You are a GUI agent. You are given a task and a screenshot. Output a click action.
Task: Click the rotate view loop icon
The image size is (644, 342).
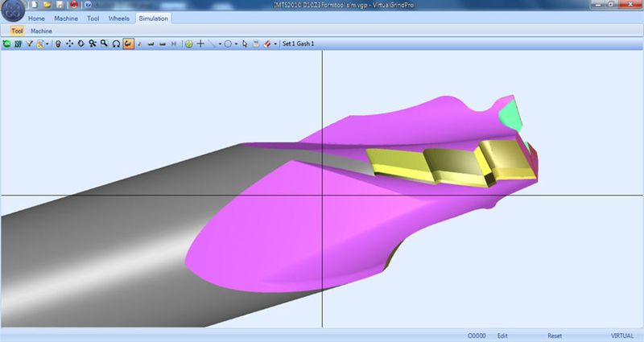[x=116, y=43]
